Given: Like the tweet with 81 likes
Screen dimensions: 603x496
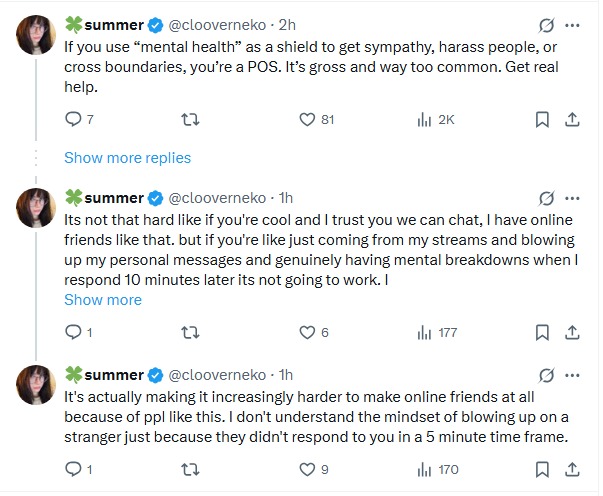Looking at the screenshot, I should click(x=308, y=120).
